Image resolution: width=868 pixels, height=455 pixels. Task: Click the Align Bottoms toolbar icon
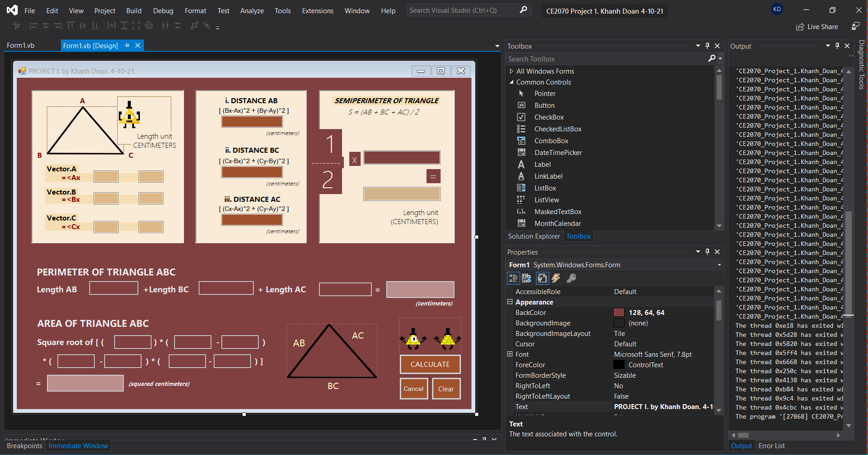[x=95, y=26]
